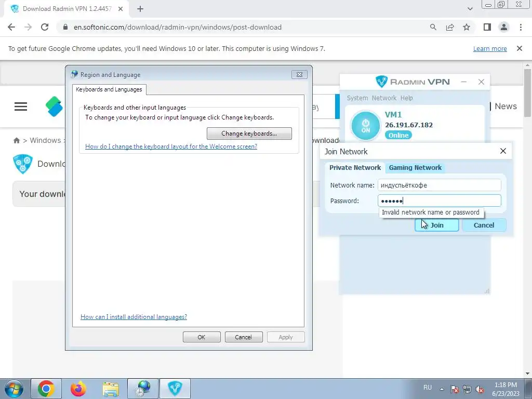Dismiss the Chrome update infobar
The width and height of the screenshot is (532, 399).
pos(520,48)
